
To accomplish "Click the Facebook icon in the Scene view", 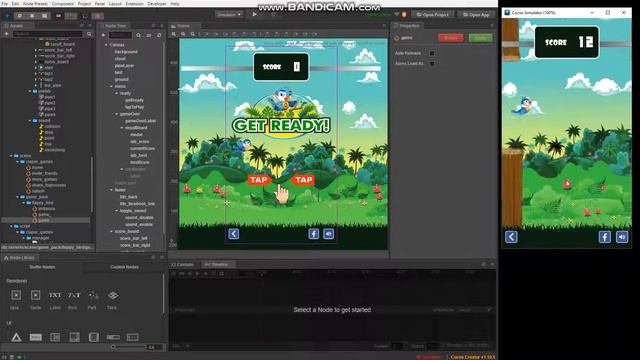I will (x=313, y=234).
